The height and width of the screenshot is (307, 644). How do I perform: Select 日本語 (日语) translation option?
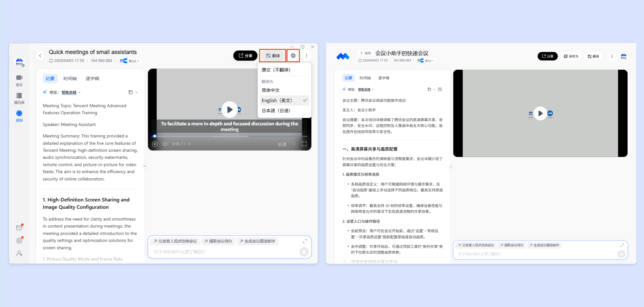[276, 111]
